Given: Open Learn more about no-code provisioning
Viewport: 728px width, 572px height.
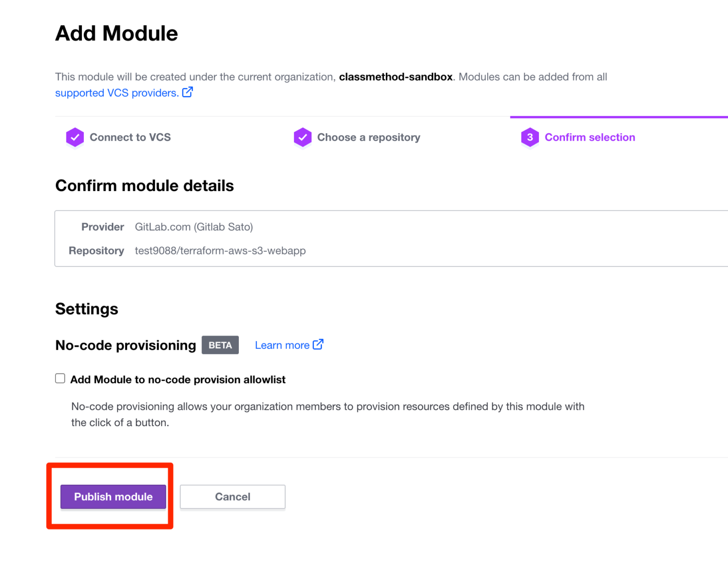Looking at the screenshot, I should point(282,345).
